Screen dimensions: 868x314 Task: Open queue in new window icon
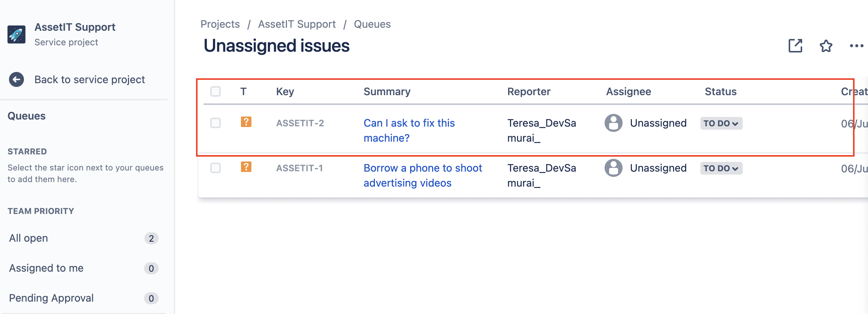795,46
